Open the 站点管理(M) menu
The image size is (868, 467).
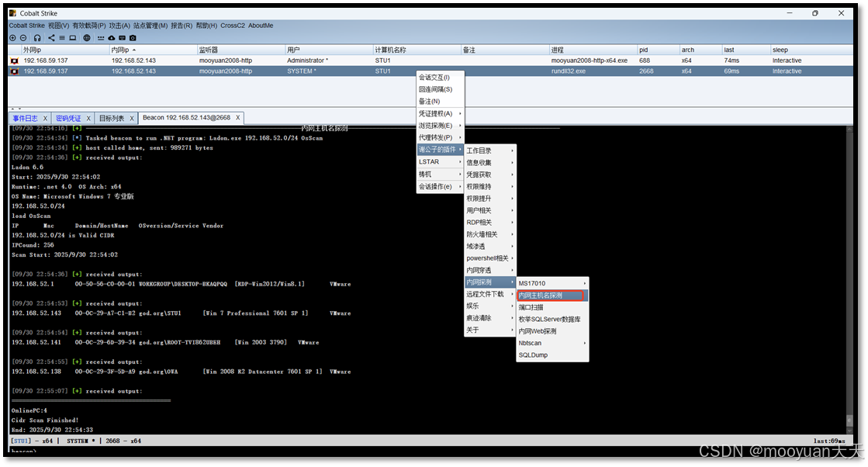[x=150, y=26]
